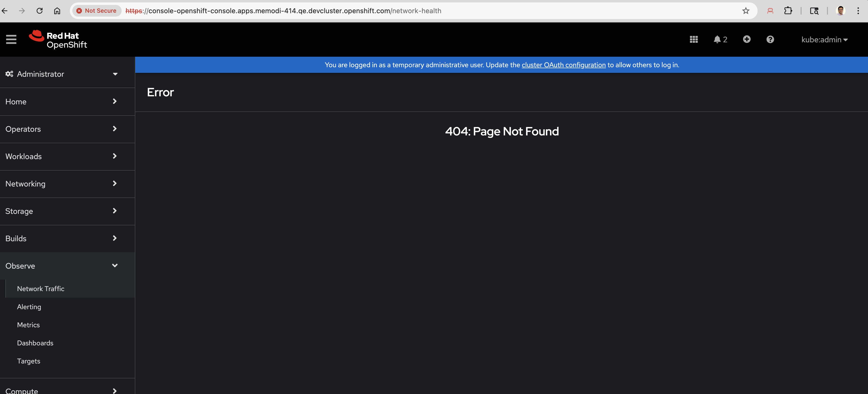Open the kube:admin user menu
Screen dimensions: 868x394
[824, 40]
